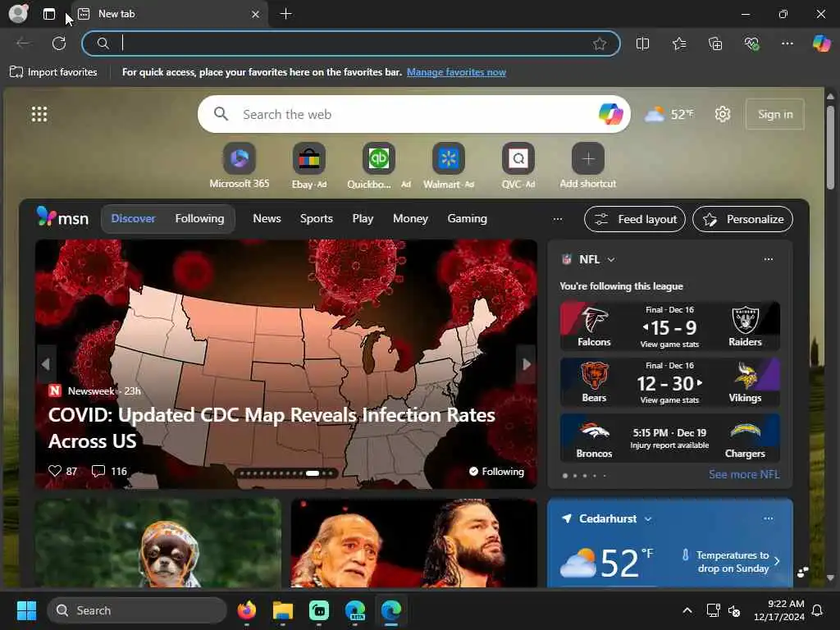Image resolution: width=840 pixels, height=630 pixels.
Task: Like the COVID CDC Map story
Action: (x=62, y=471)
